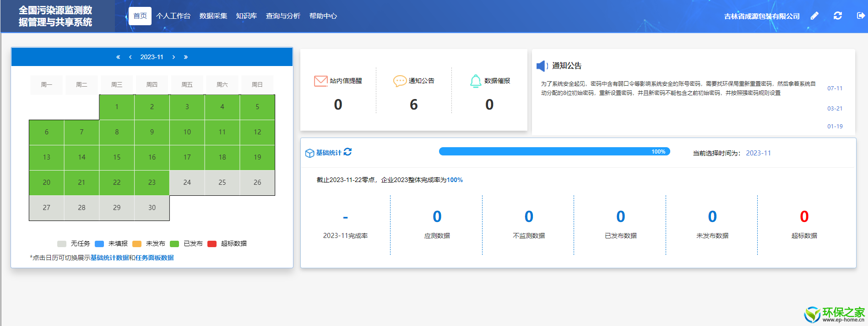Click the chat bubble icon for 通知公告
868x326 pixels.
(400, 81)
